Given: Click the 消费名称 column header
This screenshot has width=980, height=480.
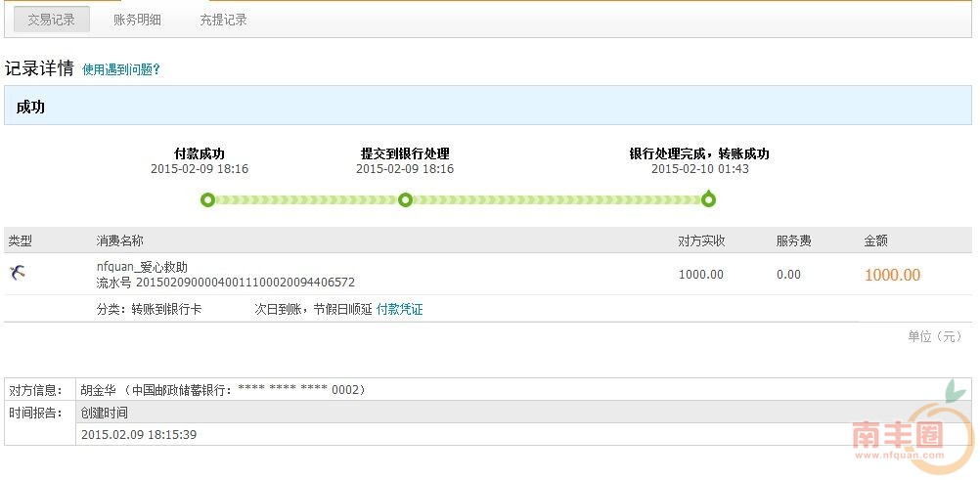Looking at the screenshot, I should coord(119,240).
